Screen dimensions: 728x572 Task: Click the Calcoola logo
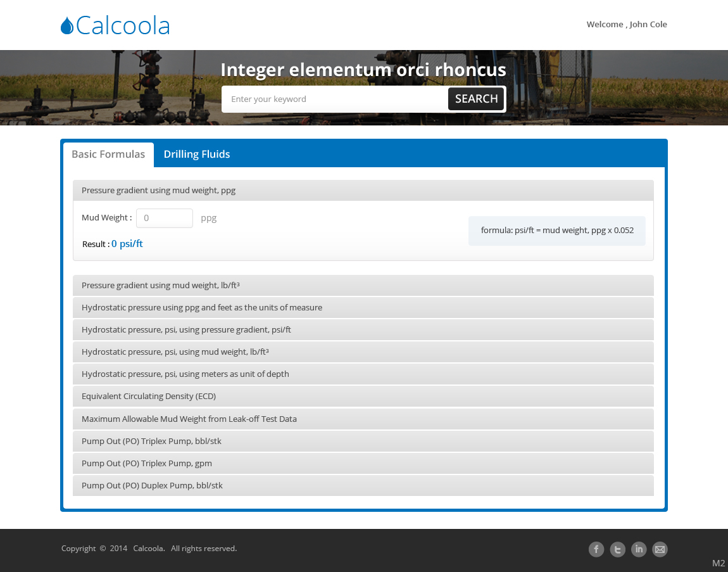coord(115,25)
